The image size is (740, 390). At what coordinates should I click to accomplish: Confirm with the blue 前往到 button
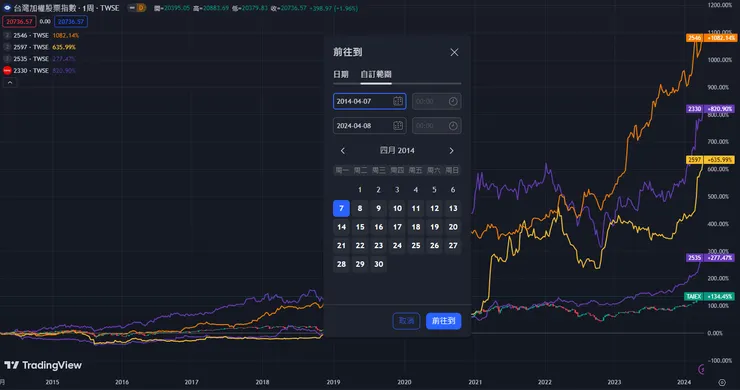pos(444,321)
